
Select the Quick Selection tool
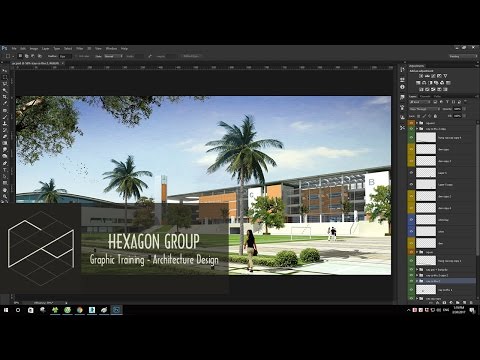5,90
